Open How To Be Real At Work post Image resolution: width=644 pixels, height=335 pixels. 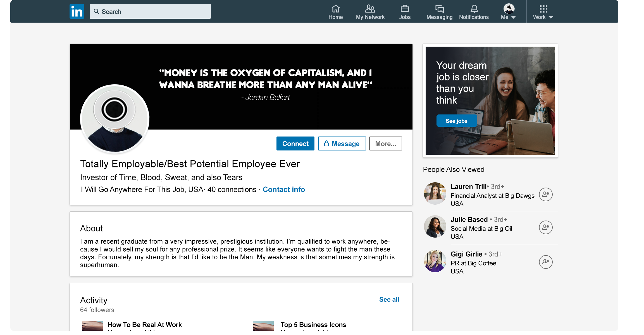click(x=144, y=325)
